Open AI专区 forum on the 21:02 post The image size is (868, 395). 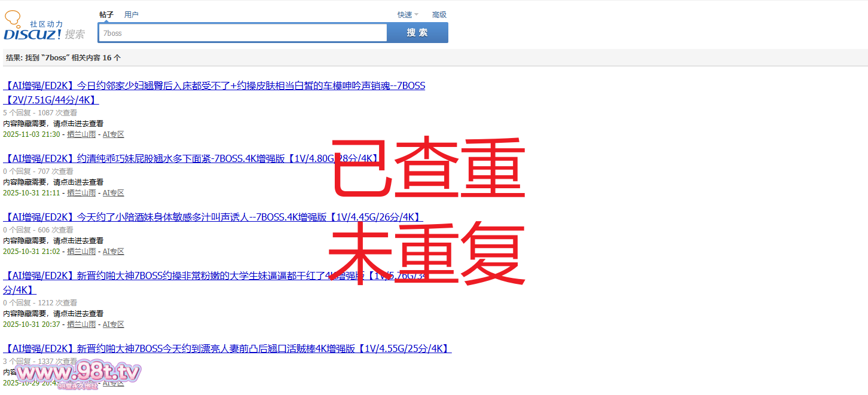click(113, 252)
